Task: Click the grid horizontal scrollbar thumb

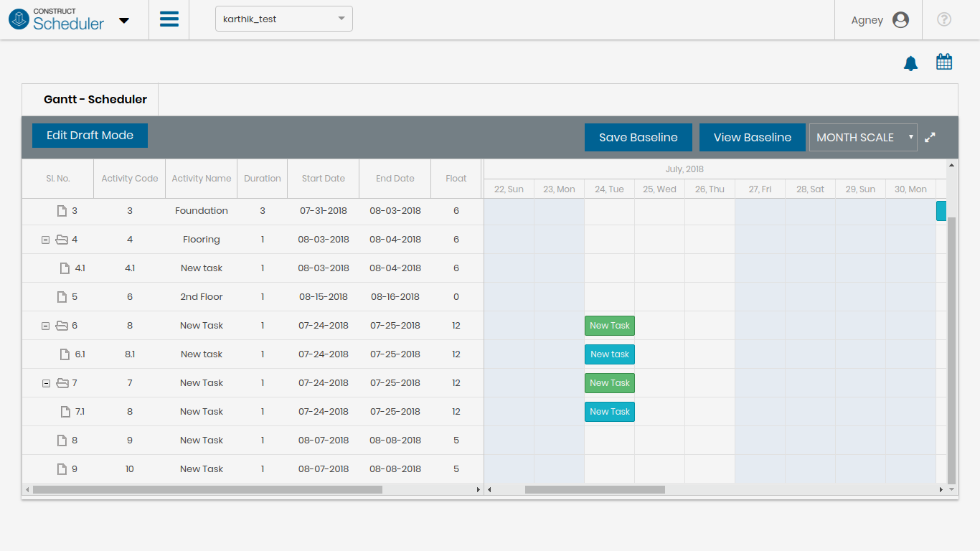Action: [x=207, y=490]
